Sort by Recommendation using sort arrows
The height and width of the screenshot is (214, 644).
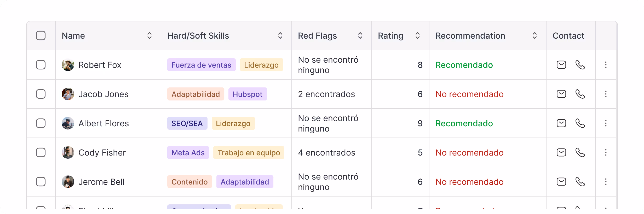click(534, 35)
